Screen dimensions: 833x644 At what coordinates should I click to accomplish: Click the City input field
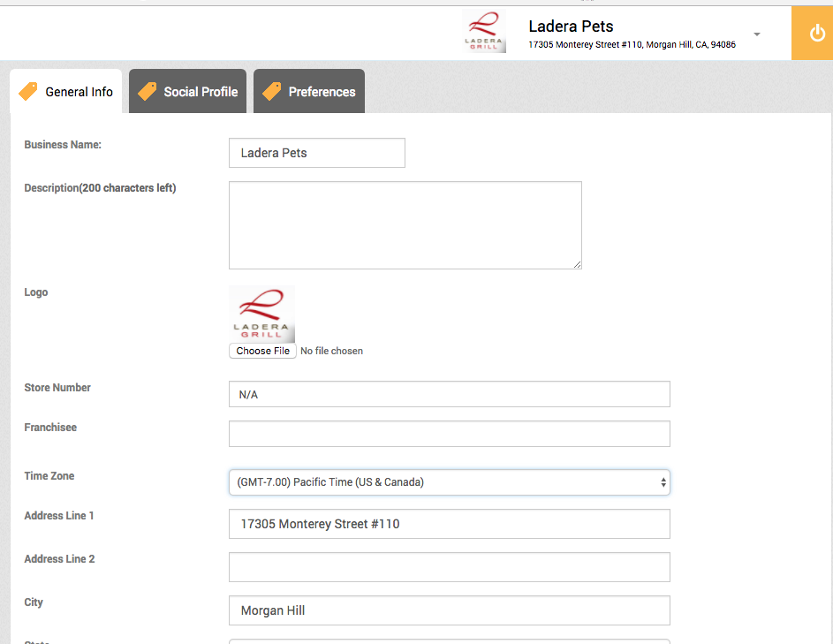[450, 610]
